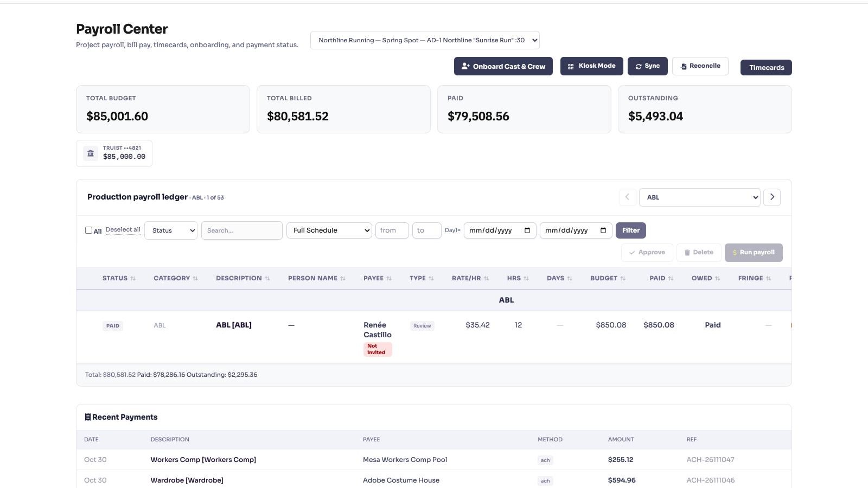Sort by CATEGORY column arrows
The width and height of the screenshot is (868, 488).
pos(195,279)
